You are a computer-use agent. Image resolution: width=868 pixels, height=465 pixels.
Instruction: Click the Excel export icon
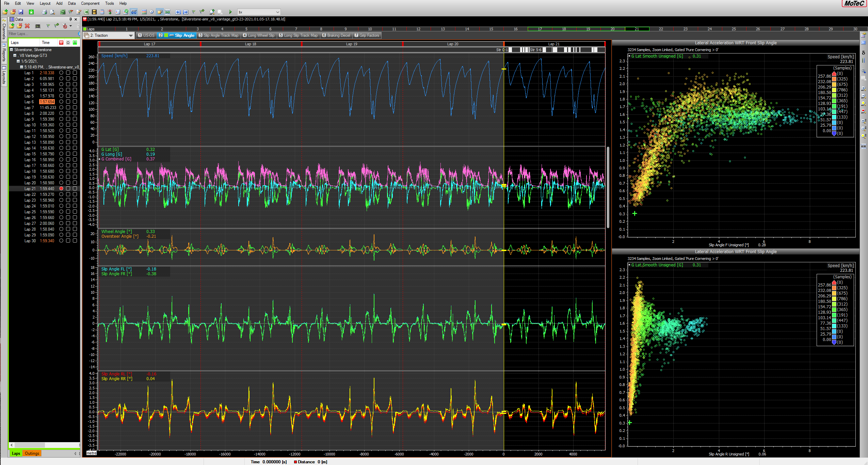[86, 12]
